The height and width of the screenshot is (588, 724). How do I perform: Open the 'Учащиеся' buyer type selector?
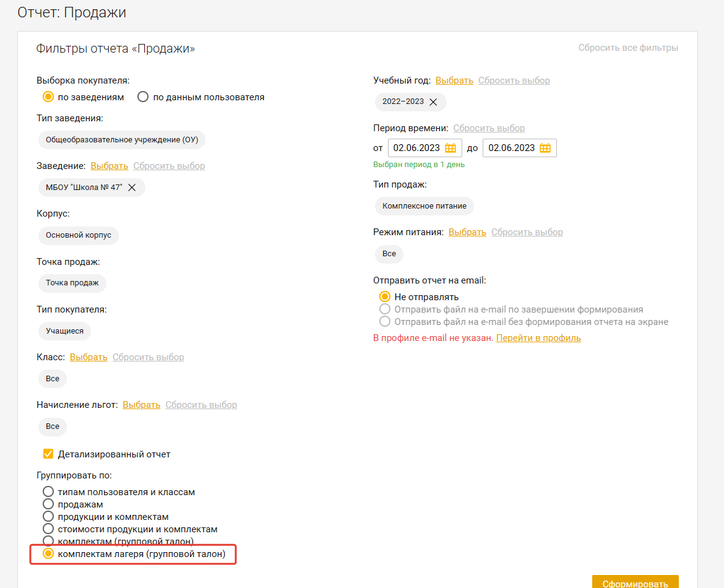click(64, 331)
